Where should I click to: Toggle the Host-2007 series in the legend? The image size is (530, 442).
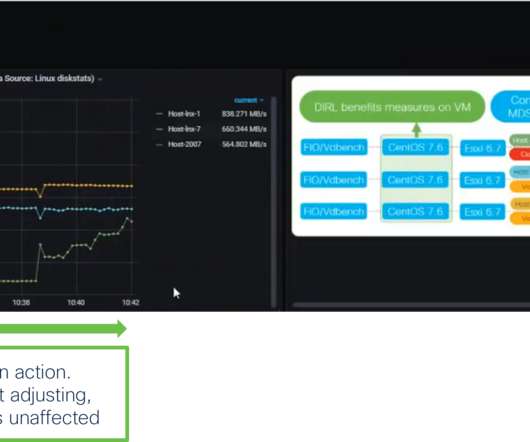click(185, 144)
